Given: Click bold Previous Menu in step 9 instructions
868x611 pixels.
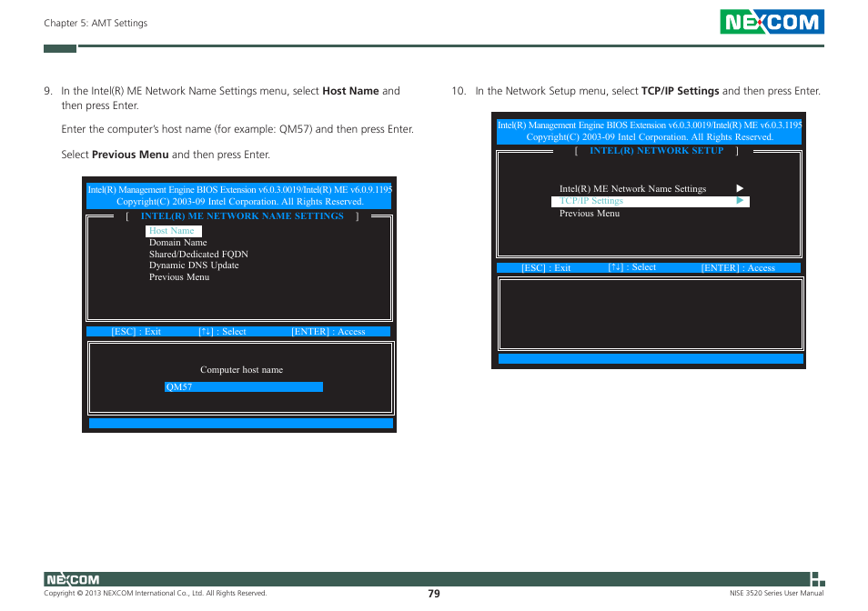Looking at the screenshot, I should coord(130,155).
